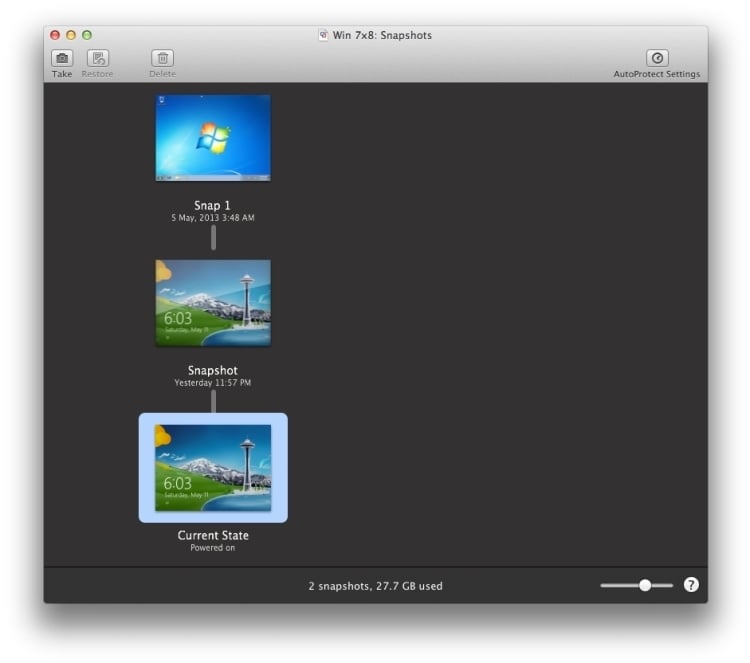Click the "Current State" name label

213,536
